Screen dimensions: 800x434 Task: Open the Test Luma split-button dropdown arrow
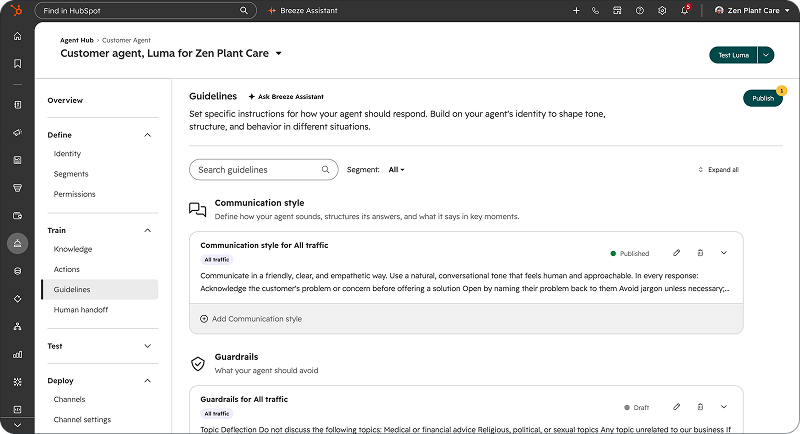click(766, 55)
